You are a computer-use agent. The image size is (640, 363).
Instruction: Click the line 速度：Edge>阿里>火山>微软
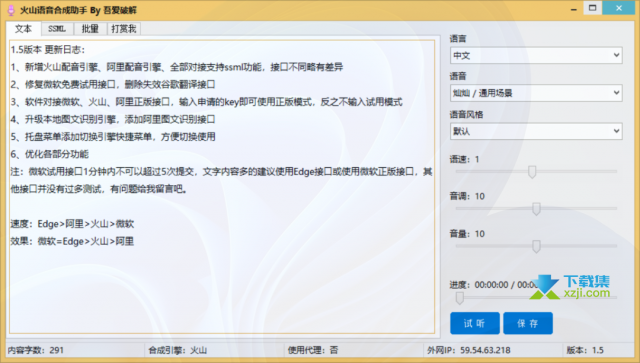[72, 224]
